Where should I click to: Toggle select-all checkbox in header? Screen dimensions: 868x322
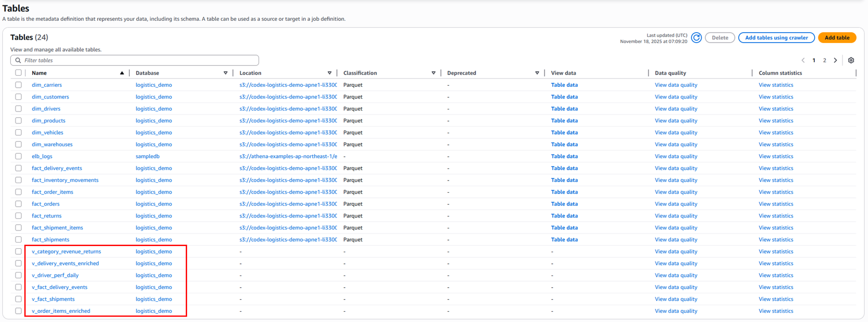tap(19, 73)
